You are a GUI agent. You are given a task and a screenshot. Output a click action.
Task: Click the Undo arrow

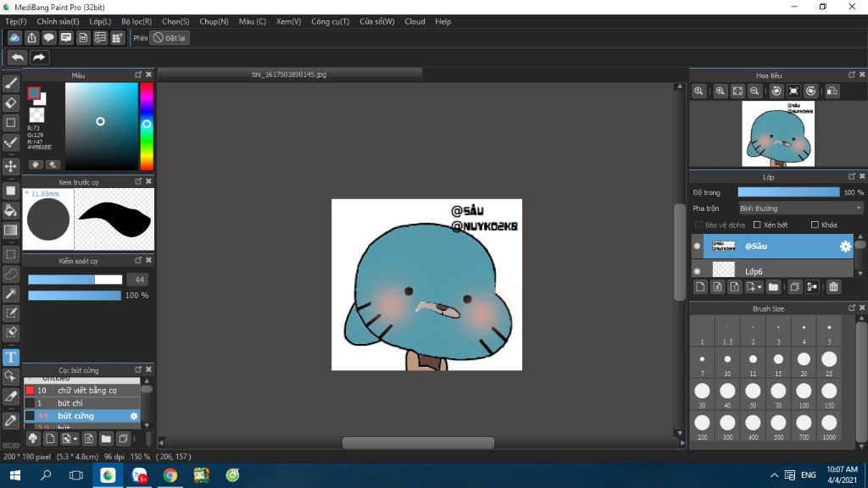click(x=18, y=57)
